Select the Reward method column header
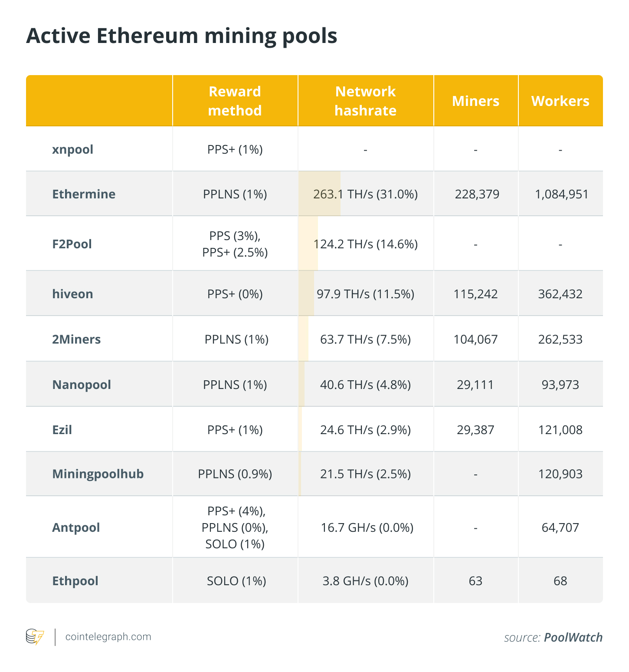Image resolution: width=629 pixels, height=672 pixels. coord(235,101)
